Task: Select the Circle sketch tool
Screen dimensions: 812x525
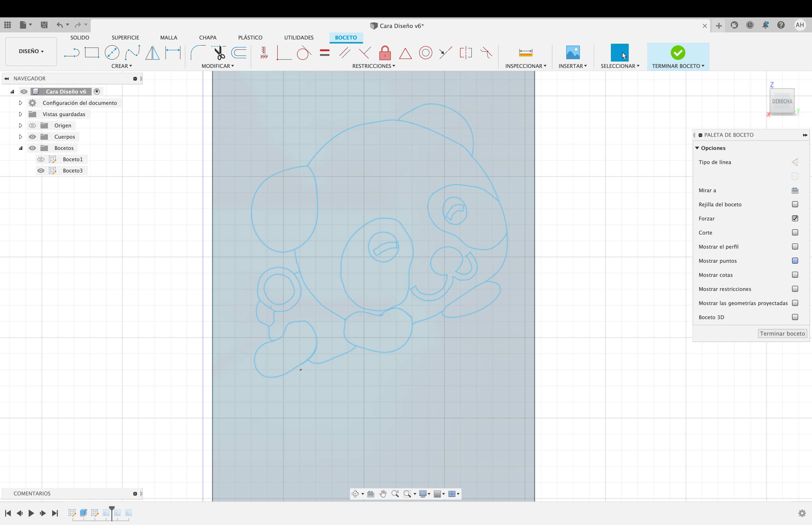Action: point(112,52)
